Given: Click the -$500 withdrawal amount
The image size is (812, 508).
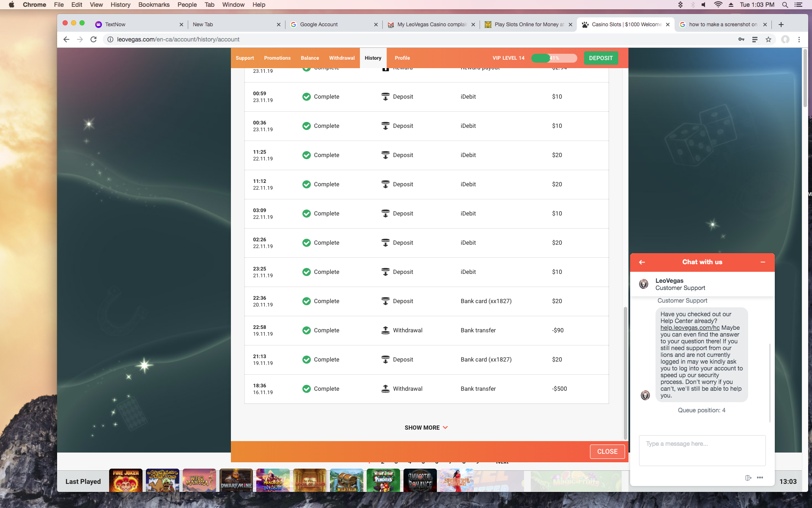Looking at the screenshot, I should coord(560,389).
